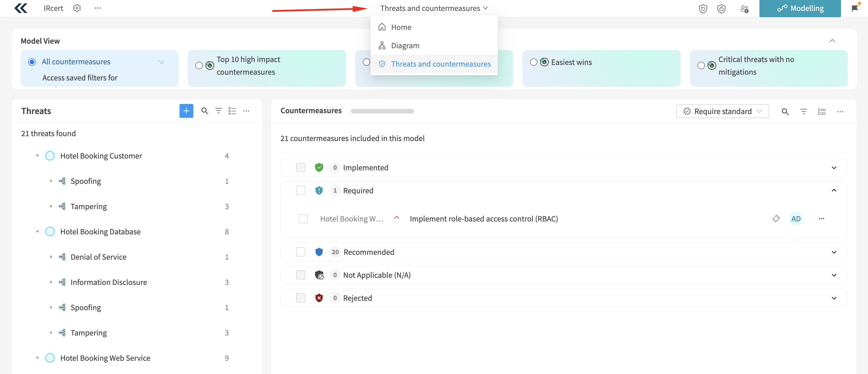Collapse the Hotel Booking Customer threat group
868x374 pixels.
37,156
